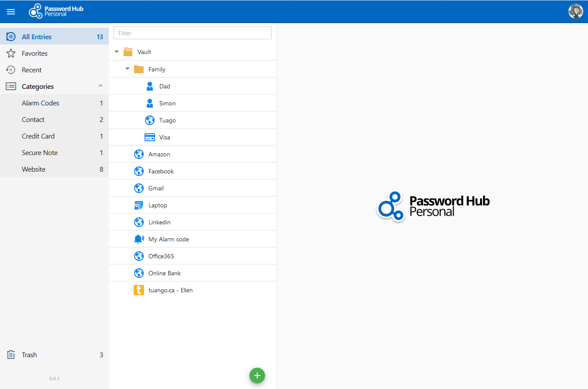The width and height of the screenshot is (588, 389).
Task: Click Dad's contact person icon
Action: [x=150, y=86]
